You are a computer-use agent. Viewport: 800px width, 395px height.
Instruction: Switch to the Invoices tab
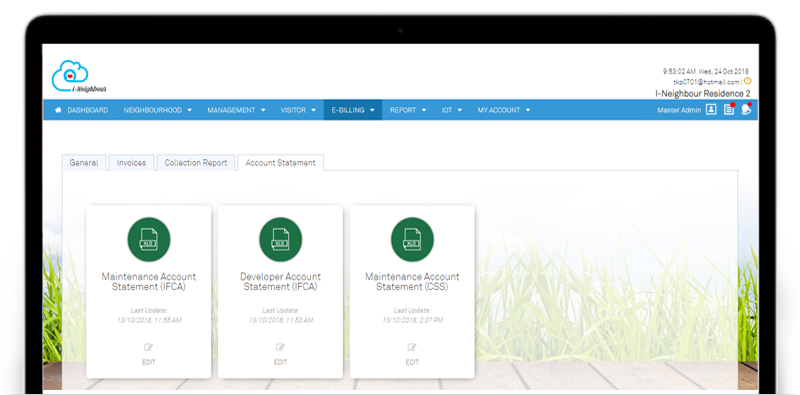coord(131,163)
